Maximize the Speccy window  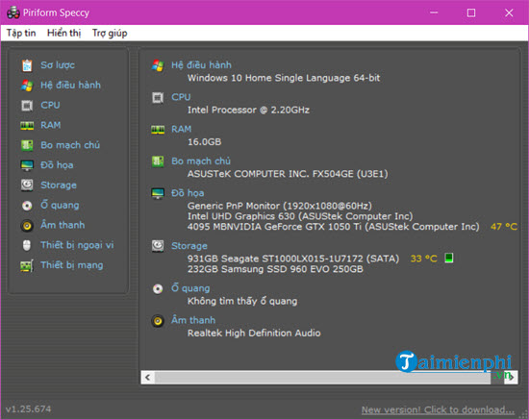tap(471, 12)
